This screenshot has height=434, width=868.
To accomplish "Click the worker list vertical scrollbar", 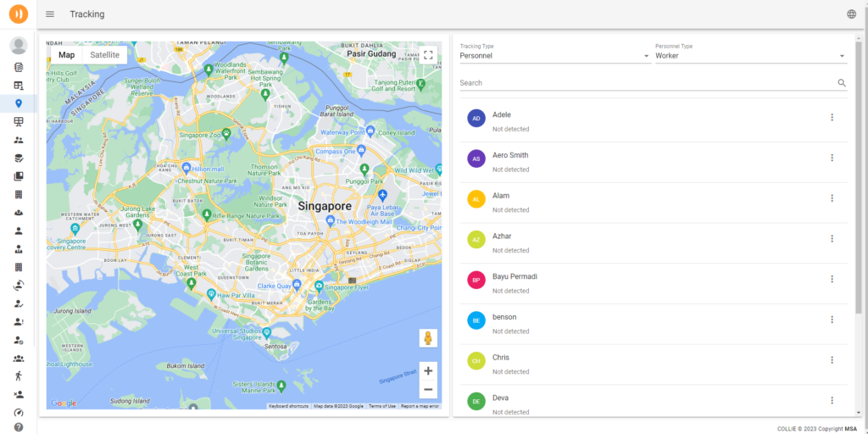I will (859, 177).
